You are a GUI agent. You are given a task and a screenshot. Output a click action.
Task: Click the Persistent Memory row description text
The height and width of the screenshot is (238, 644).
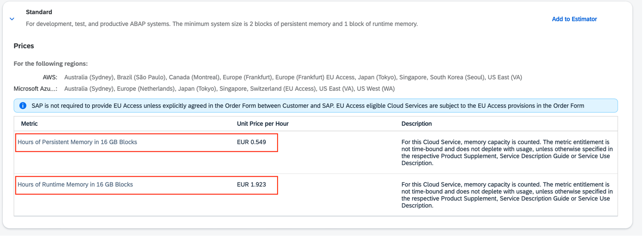pos(507,153)
